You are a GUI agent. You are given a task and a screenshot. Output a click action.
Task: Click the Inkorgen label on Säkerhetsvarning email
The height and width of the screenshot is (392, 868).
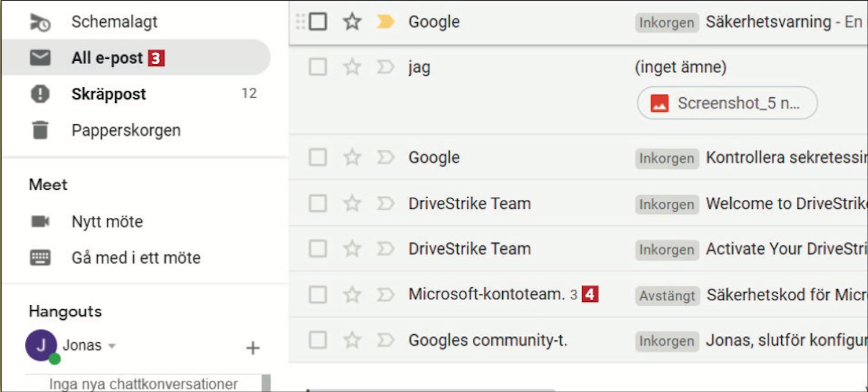click(x=667, y=23)
